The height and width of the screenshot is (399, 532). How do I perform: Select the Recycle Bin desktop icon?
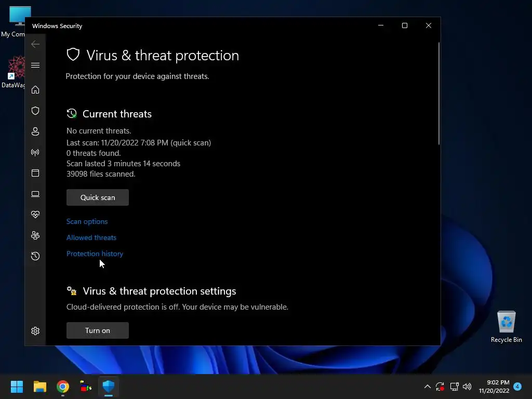[x=506, y=326]
